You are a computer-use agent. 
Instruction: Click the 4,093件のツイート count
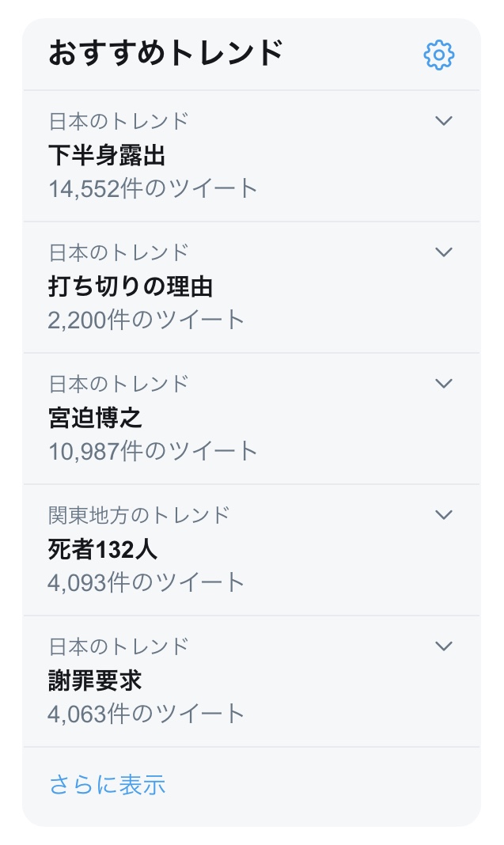coord(146,582)
